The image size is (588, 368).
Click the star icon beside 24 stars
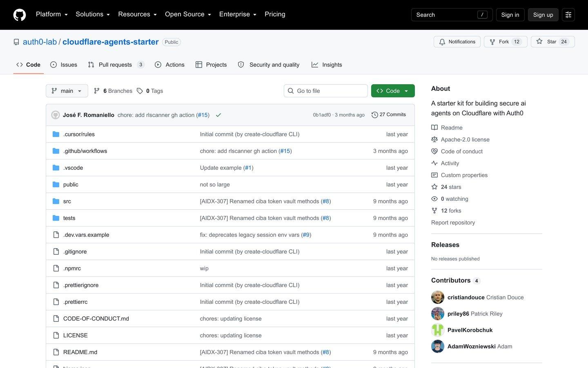pyautogui.click(x=434, y=187)
